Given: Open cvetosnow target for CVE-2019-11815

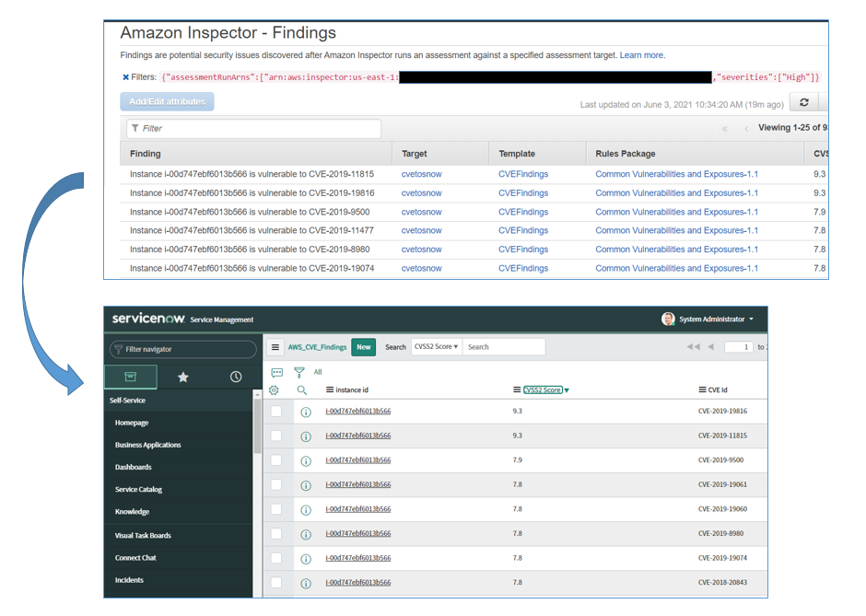Looking at the screenshot, I should point(421,174).
